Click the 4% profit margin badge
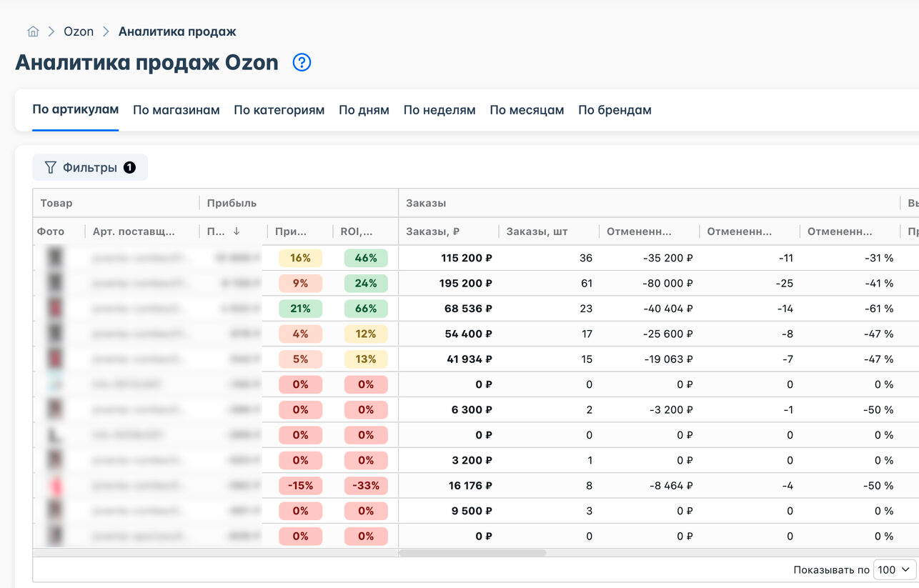Image resolution: width=919 pixels, height=588 pixels. 300,334
